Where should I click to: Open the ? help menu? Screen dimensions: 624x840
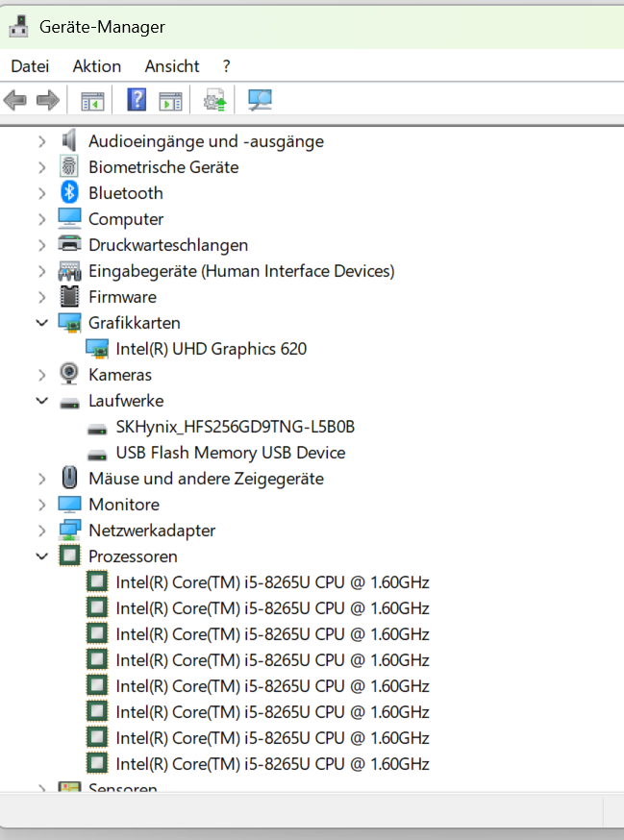click(226, 66)
